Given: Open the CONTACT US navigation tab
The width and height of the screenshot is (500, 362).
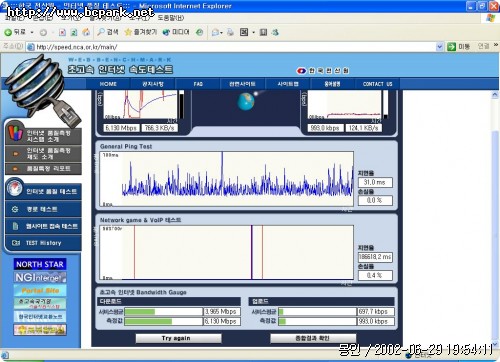Looking at the screenshot, I should point(377,84).
